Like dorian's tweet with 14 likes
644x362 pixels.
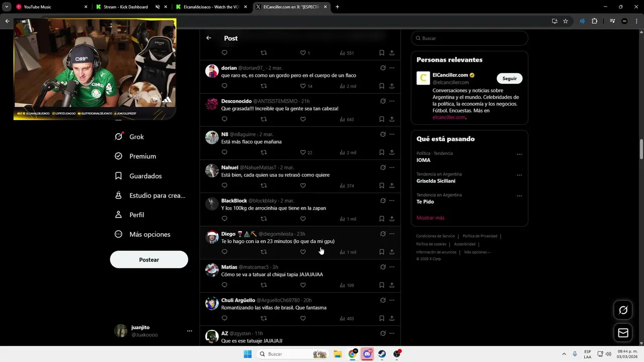coord(303,86)
